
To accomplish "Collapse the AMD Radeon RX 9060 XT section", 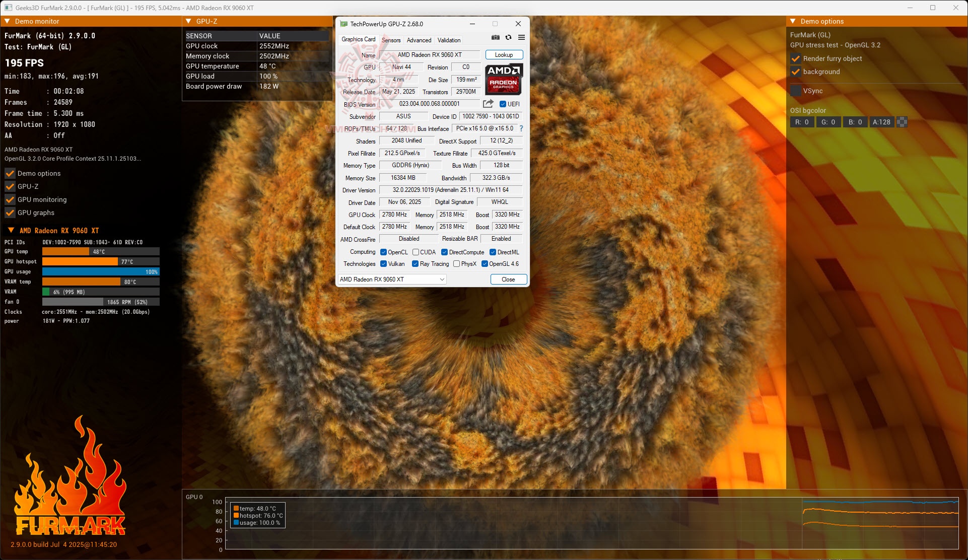I will (11, 230).
